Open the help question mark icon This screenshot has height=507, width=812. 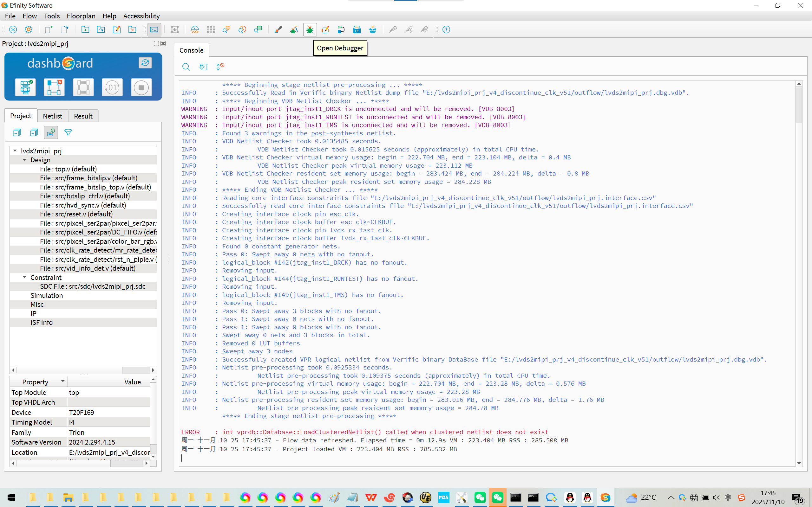(446, 29)
